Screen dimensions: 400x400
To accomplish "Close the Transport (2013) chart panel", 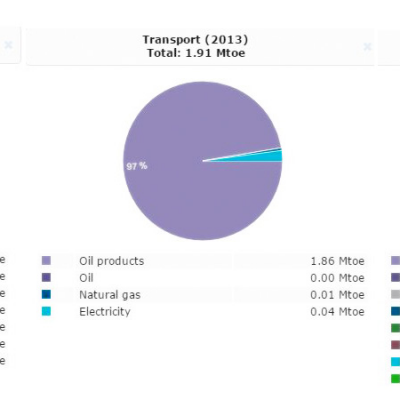I will click(367, 47).
